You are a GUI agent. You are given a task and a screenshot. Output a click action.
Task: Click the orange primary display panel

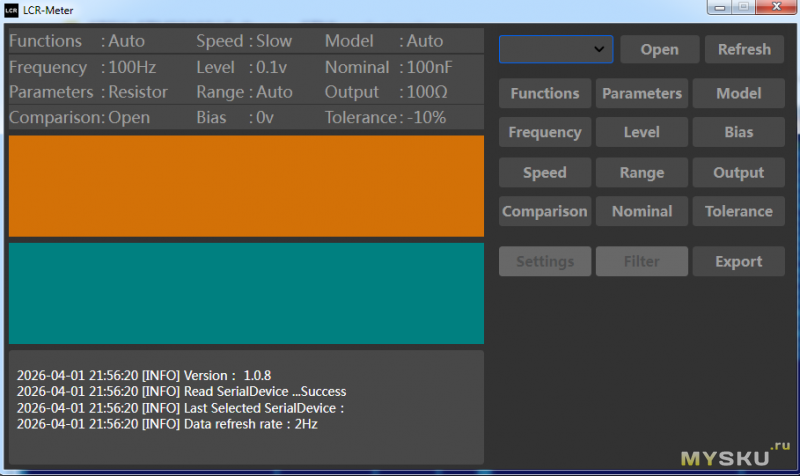coord(246,186)
